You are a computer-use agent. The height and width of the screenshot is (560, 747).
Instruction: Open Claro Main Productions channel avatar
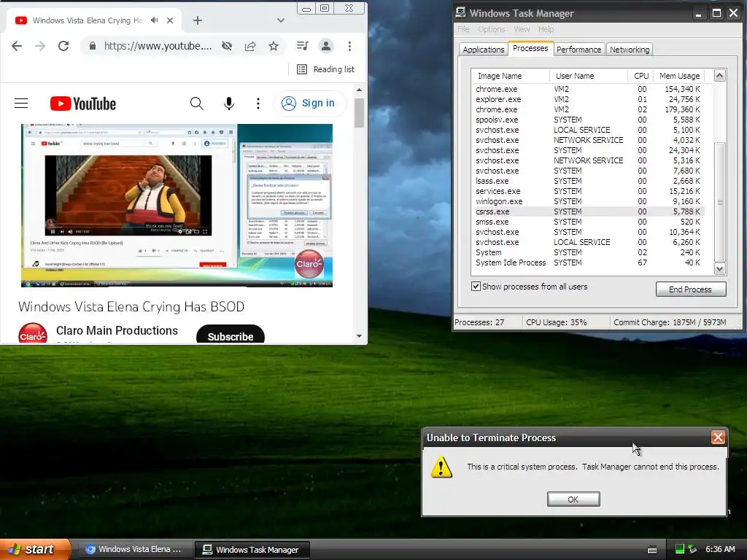click(32, 333)
